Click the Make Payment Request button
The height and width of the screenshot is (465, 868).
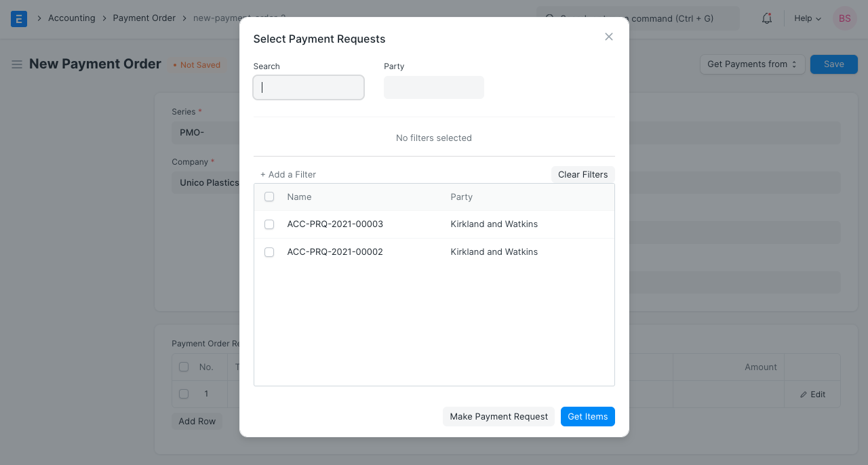498,416
